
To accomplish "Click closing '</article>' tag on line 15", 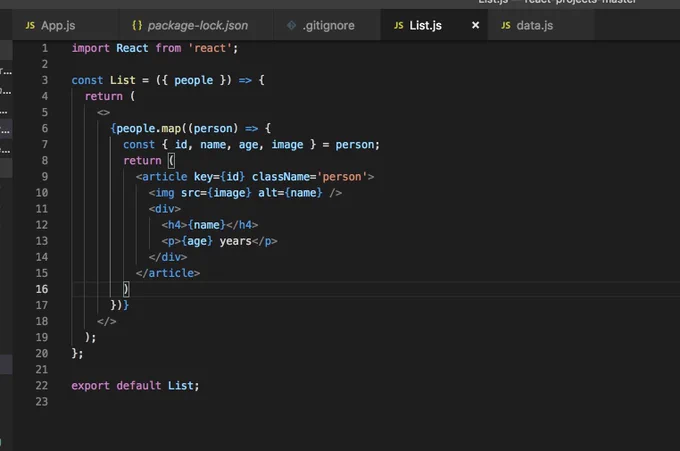I will coord(167,273).
